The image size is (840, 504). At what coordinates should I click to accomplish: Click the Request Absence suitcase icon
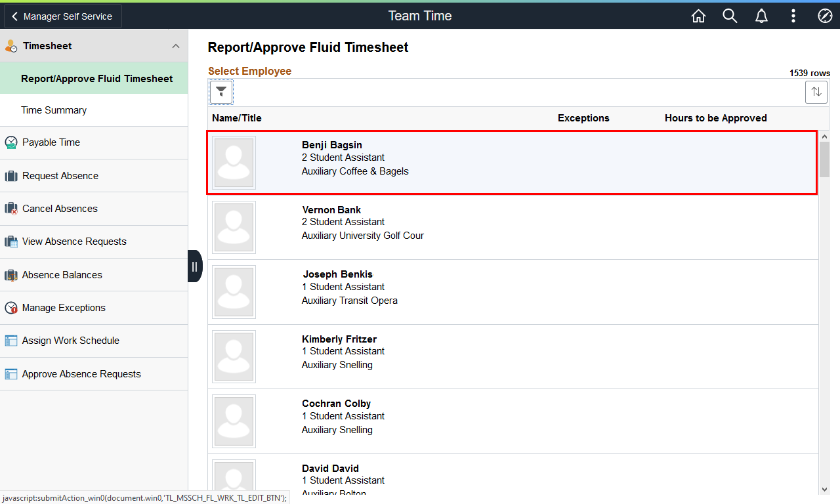[11, 176]
